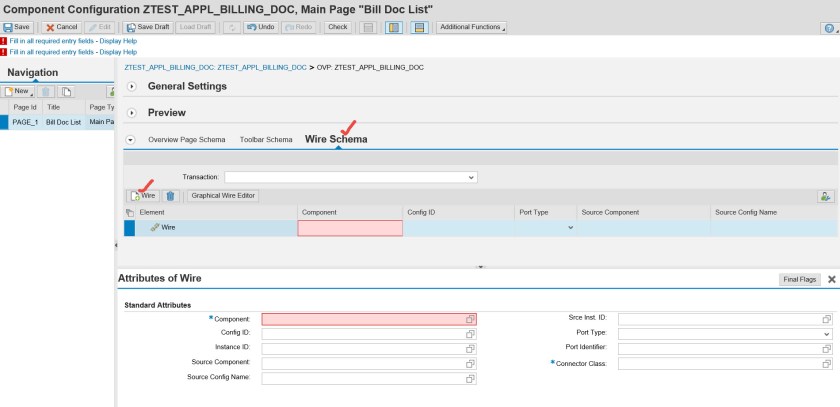The height and width of the screenshot is (407, 840).
Task: Open Graphical Wire Editor
Action: point(223,196)
